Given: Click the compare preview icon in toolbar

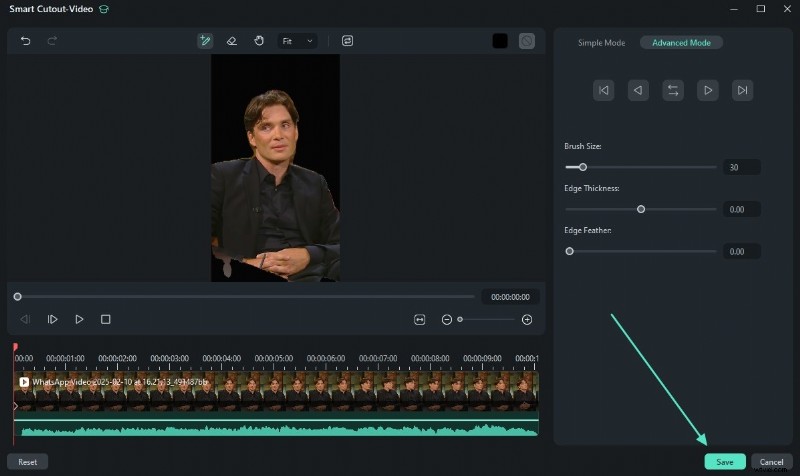Looking at the screenshot, I should [347, 41].
